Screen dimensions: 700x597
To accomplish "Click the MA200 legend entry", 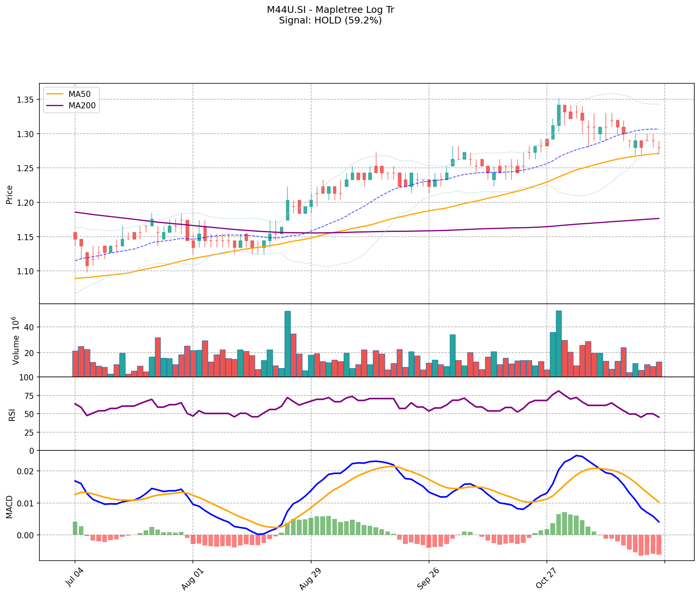I will coord(82,106).
